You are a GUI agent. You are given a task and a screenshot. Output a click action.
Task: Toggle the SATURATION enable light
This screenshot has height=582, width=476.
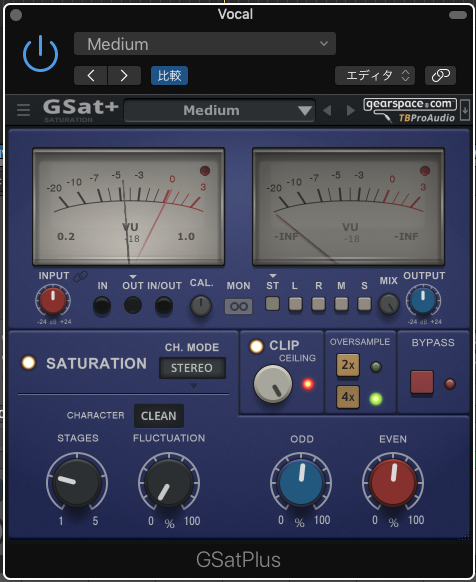(29, 363)
